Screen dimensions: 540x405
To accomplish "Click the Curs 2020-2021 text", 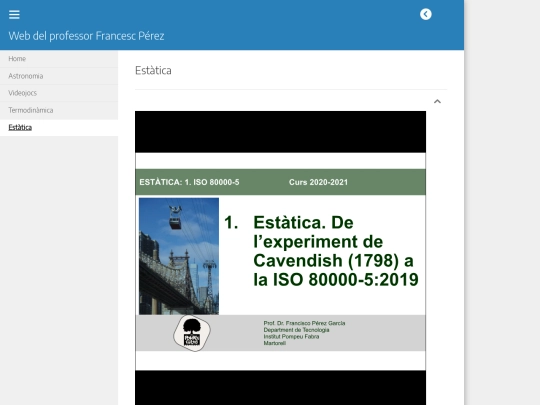I will click(318, 182).
